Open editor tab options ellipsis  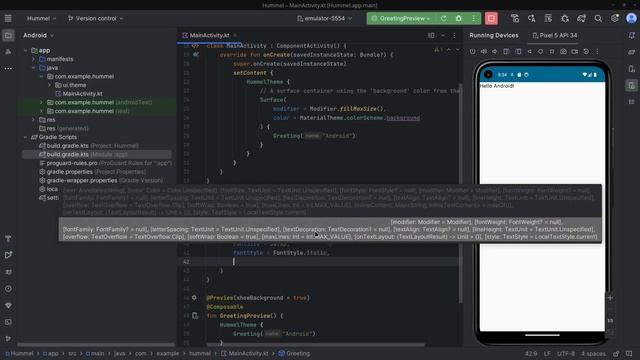point(454,36)
